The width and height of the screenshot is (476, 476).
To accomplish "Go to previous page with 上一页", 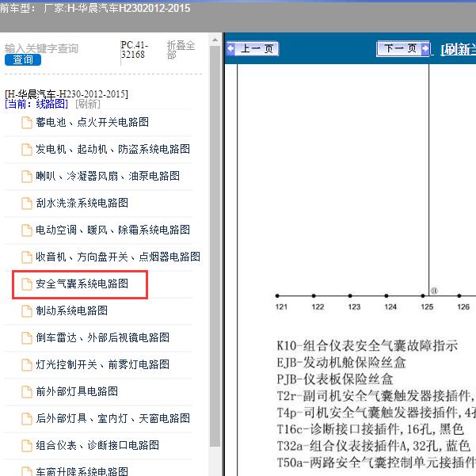I will pyautogui.click(x=253, y=49).
